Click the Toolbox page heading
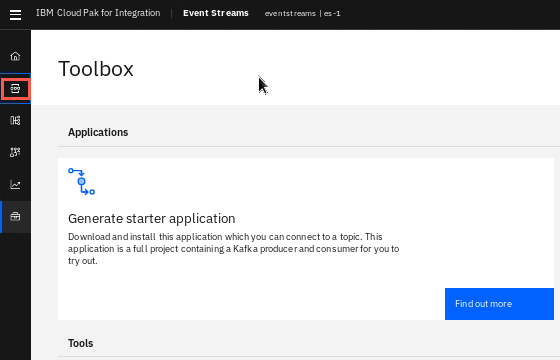 click(96, 69)
